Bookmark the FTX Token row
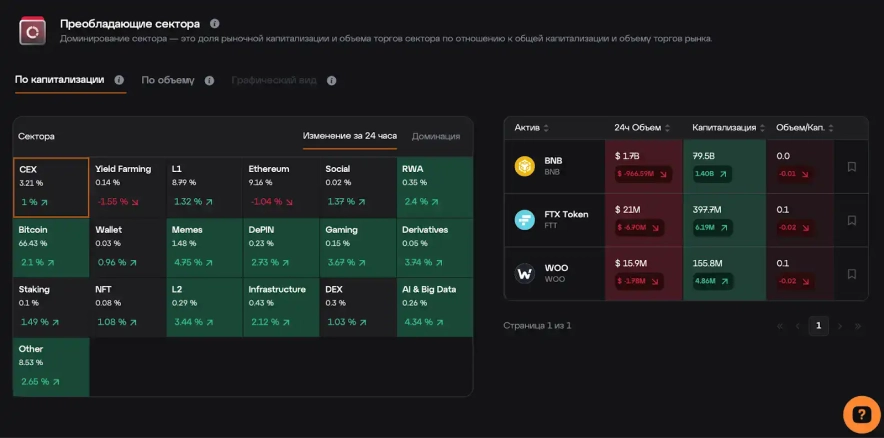Image resolution: width=884 pixels, height=438 pixels. [852, 220]
